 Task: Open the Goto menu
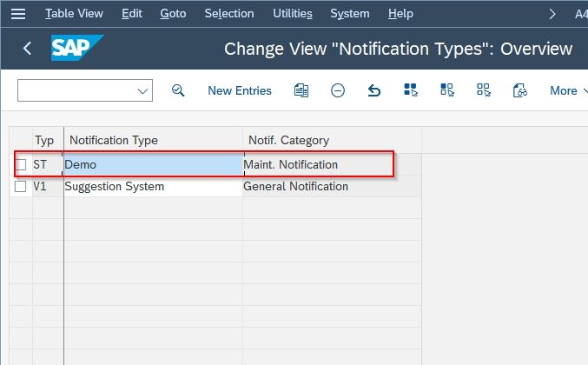coord(173,14)
